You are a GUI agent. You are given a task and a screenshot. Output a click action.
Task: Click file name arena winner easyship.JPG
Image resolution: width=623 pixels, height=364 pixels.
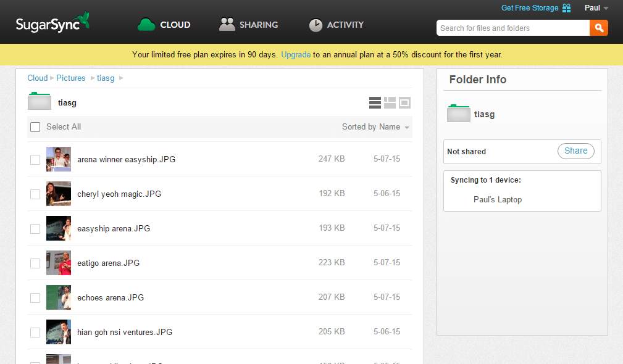click(x=127, y=160)
